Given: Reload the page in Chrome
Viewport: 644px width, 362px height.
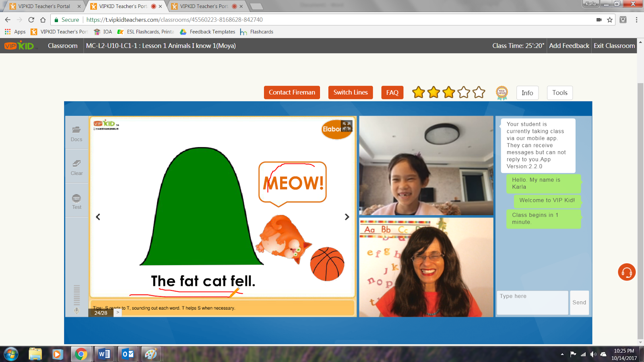Looking at the screenshot, I should (31, 20).
